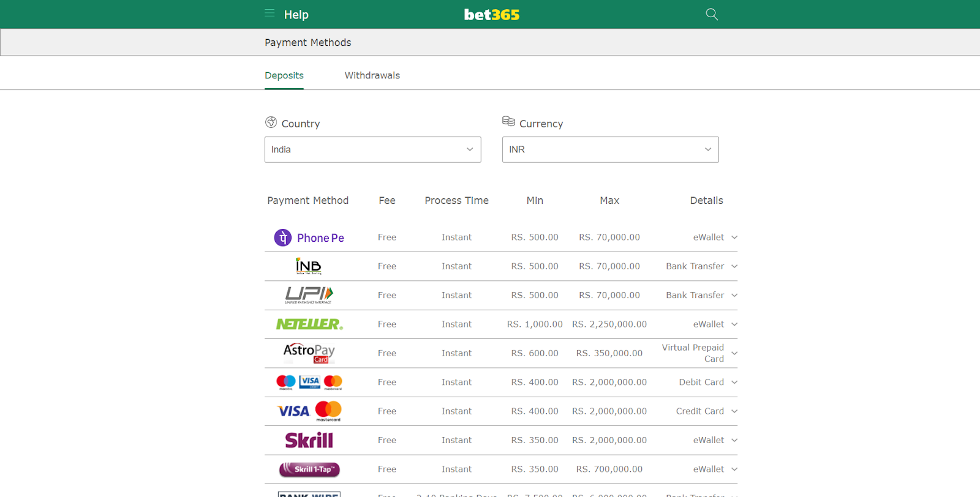
Task: Switch to the Withdrawals tab
Action: click(372, 75)
